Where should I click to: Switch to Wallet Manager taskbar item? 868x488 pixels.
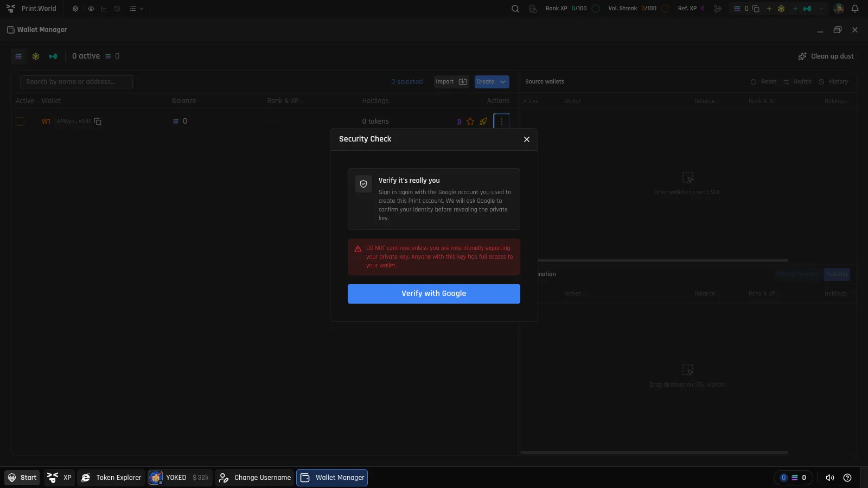click(332, 478)
